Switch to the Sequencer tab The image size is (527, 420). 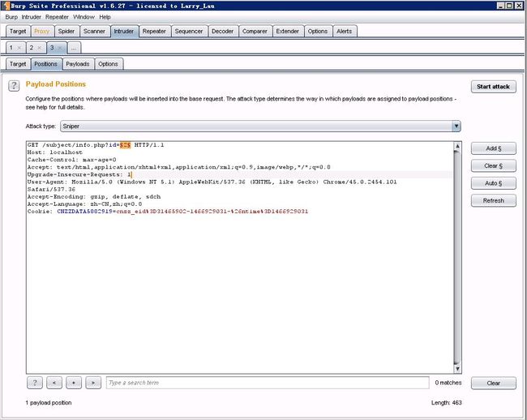[189, 32]
